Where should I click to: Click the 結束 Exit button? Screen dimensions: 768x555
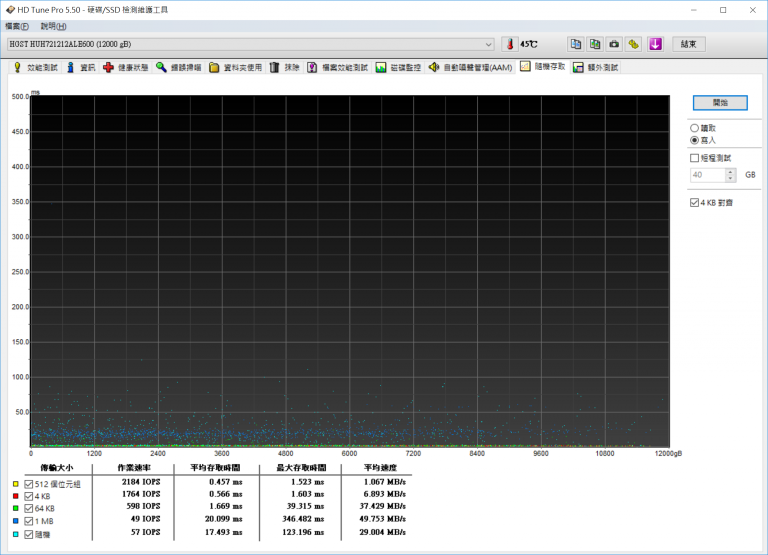(689, 44)
